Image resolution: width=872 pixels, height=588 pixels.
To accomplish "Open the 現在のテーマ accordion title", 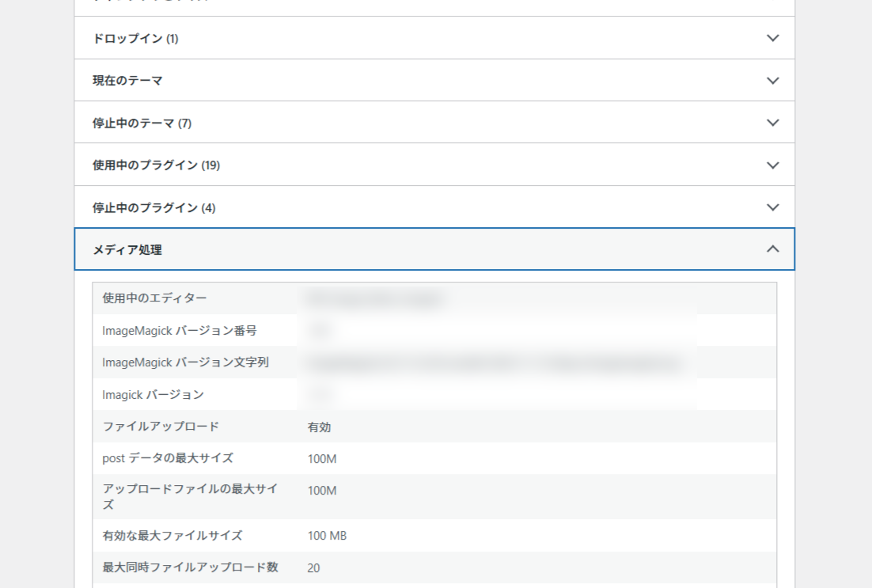I will (x=127, y=81).
